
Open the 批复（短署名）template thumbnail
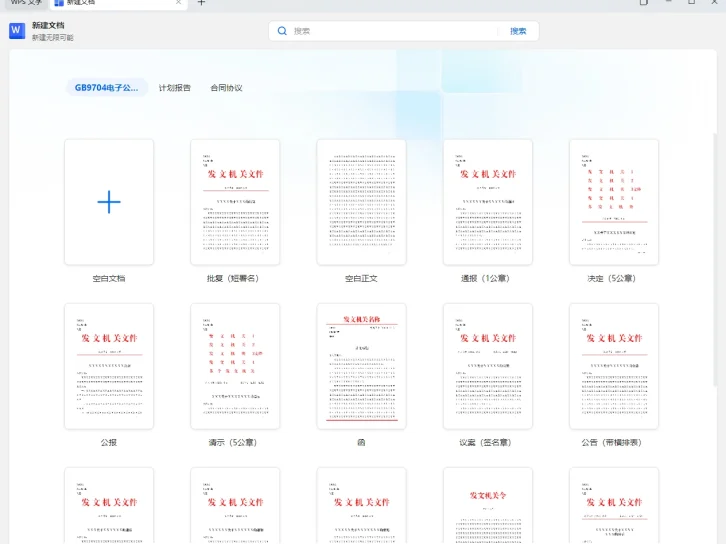click(235, 202)
